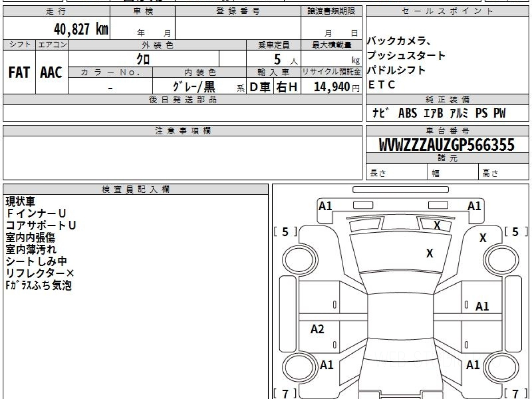Click the 検査員記入欄 header
The width and height of the screenshot is (532, 399).
(x=136, y=189)
